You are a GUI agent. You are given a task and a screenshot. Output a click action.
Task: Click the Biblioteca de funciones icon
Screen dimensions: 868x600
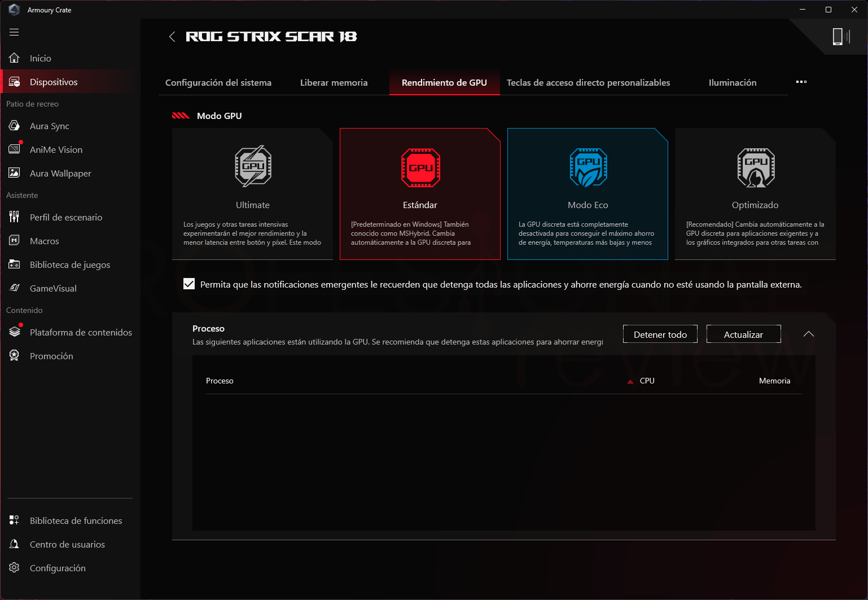coord(15,520)
